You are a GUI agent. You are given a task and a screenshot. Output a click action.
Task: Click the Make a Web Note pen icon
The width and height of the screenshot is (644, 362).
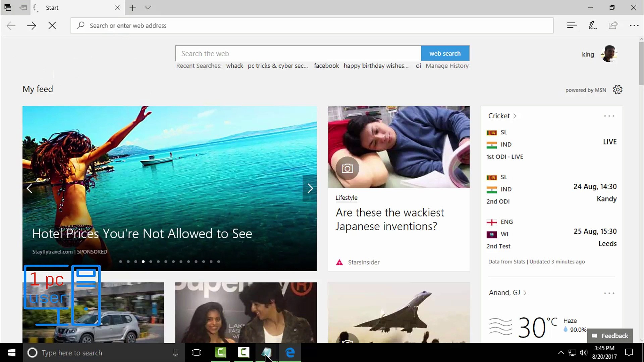pyautogui.click(x=592, y=25)
